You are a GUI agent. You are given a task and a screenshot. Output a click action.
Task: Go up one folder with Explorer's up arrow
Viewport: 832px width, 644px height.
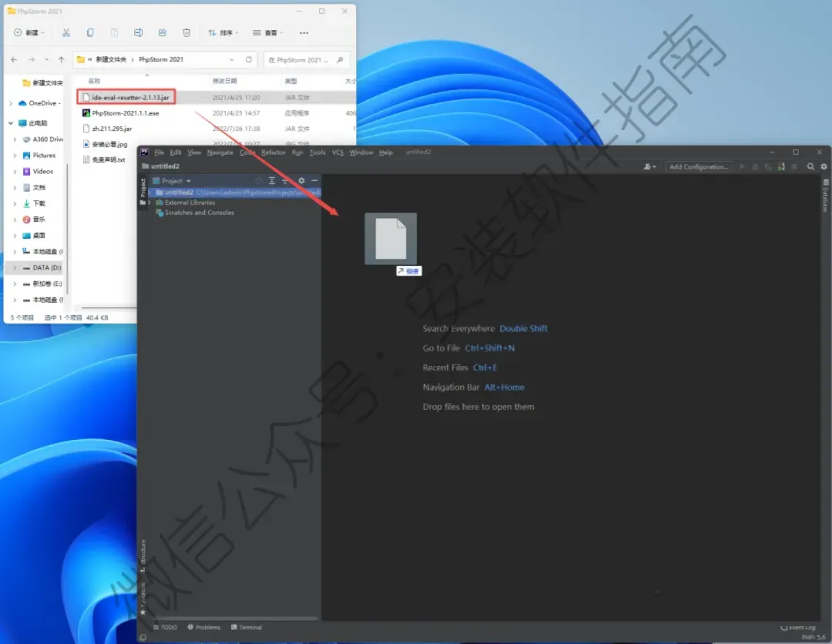(61, 59)
